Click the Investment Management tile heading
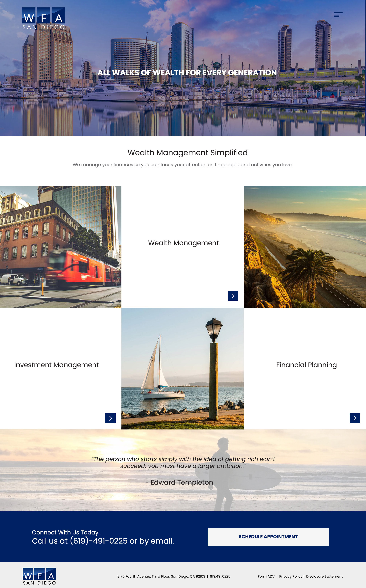 pos(56,365)
